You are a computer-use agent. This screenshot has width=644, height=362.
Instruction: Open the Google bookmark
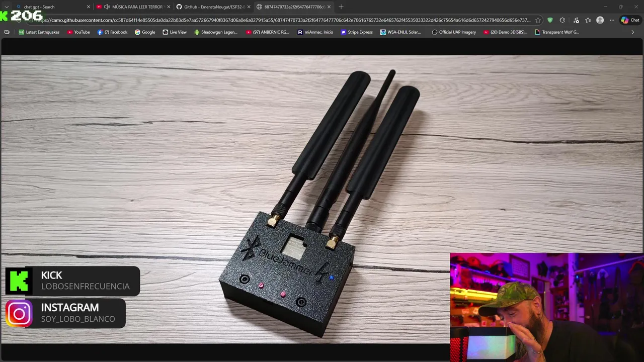[x=145, y=32]
